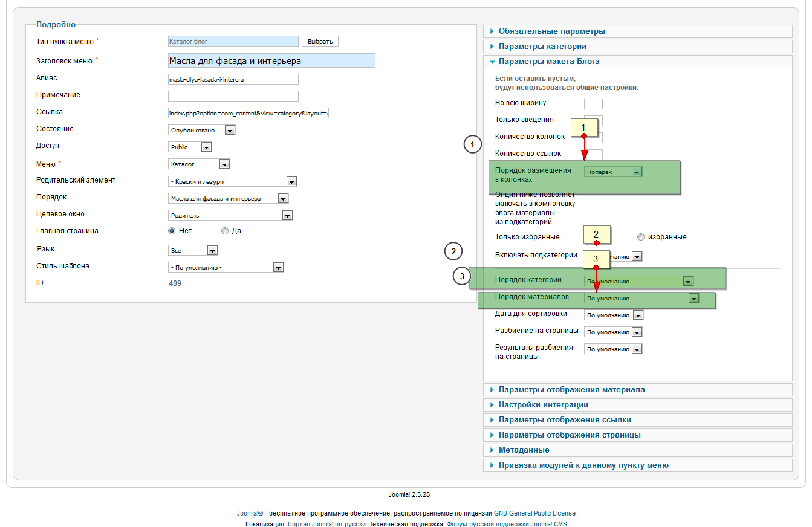Open the Дата для сортировки dropdown
The width and height of the screenshot is (812, 527).
[x=613, y=315]
